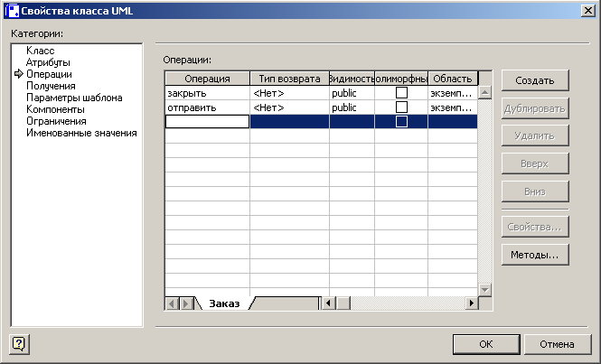Select the Атрибуты category
Screen dimensions: 601x364
tap(48, 62)
